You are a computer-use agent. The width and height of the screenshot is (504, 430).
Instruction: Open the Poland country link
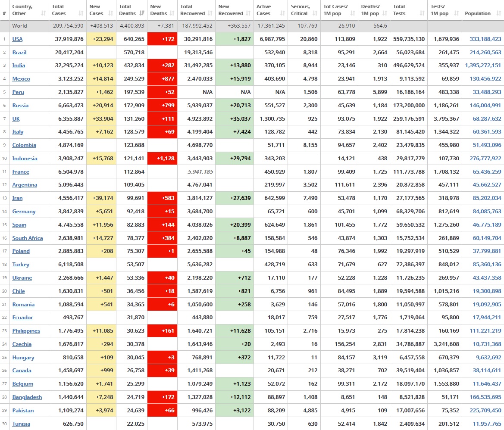pyautogui.click(x=21, y=251)
